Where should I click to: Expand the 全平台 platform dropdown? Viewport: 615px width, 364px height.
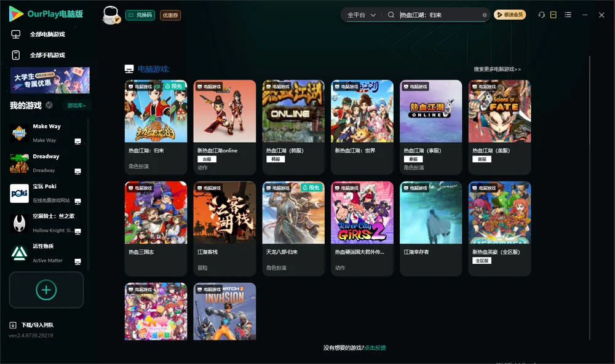point(361,15)
